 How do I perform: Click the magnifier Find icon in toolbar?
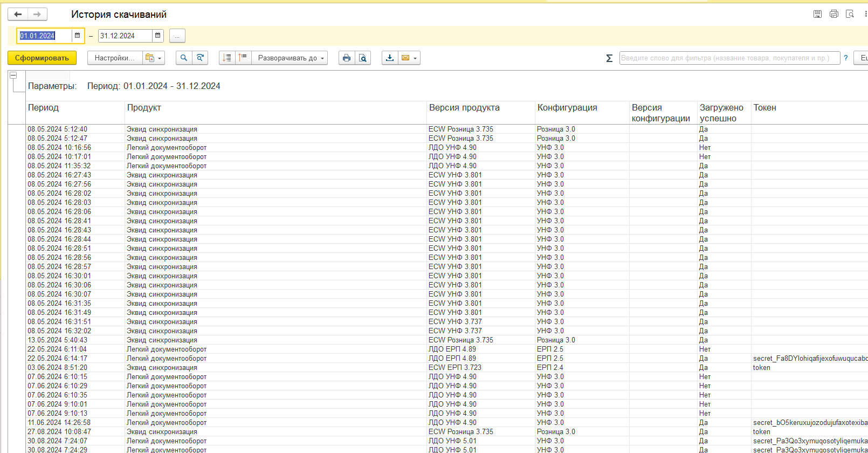click(x=184, y=58)
